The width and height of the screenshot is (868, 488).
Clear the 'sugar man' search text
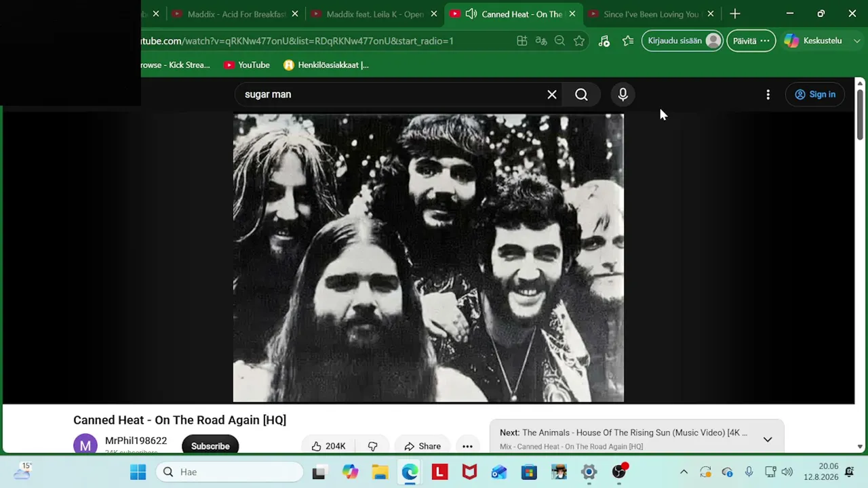point(552,95)
